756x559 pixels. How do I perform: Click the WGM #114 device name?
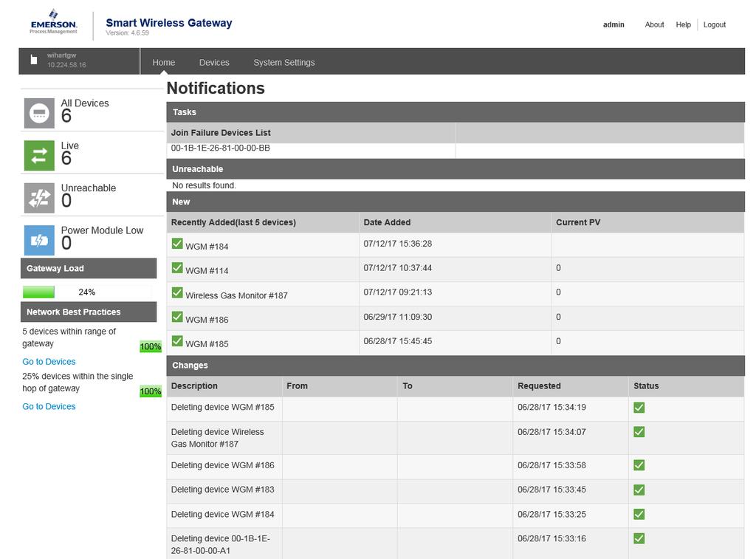207,270
